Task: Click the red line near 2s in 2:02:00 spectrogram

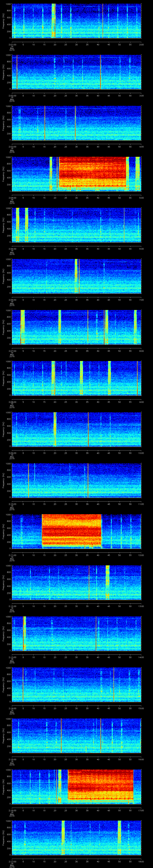Action: pyautogui.click(x=17, y=72)
